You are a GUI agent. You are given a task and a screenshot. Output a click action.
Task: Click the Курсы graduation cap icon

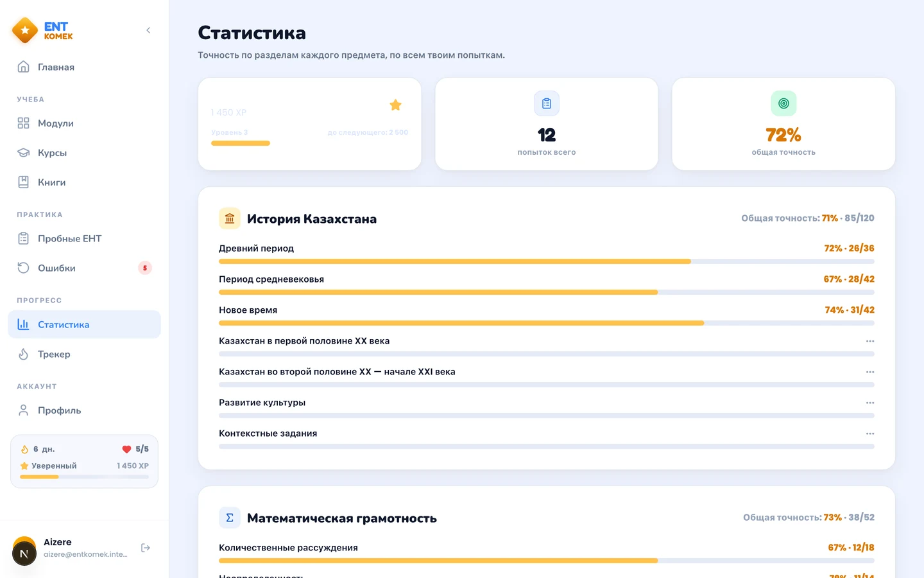[24, 153]
